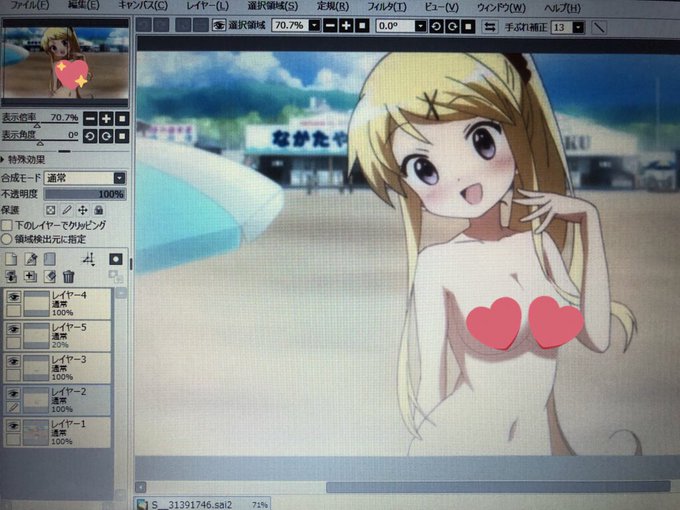680x510 pixels.
Task: Hide レイヤー4 with its eye icon
Action: pos(14,297)
